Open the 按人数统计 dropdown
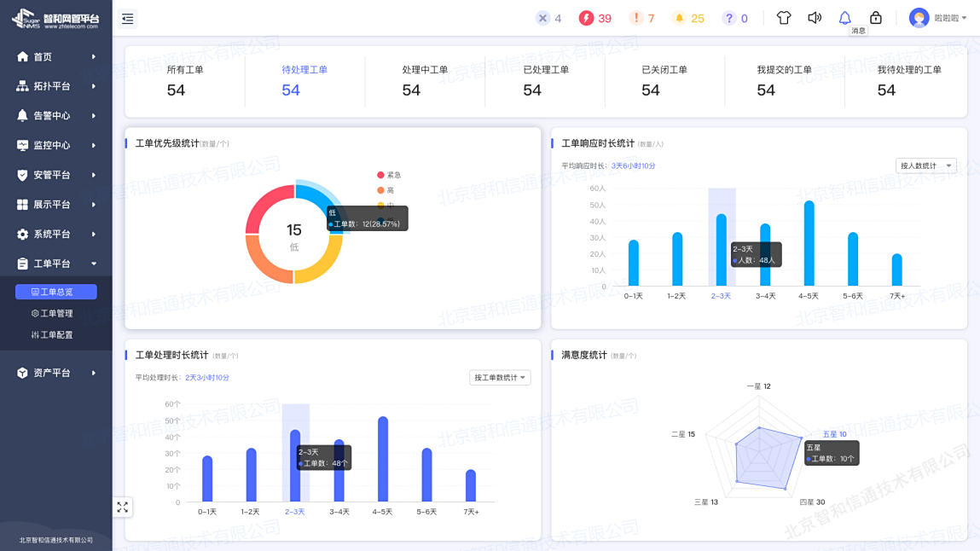Image resolution: width=980 pixels, height=551 pixels. [x=925, y=165]
